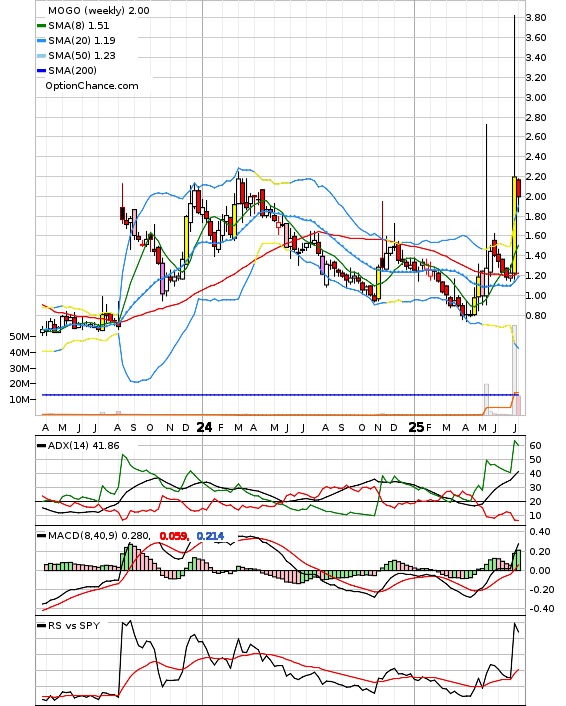
Task: Click the dark-blue SMA(200) legend swatch
Action: coord(41,71)
